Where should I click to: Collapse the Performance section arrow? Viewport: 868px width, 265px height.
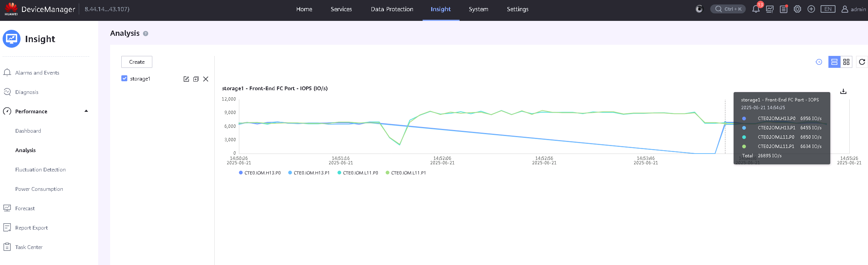[x=86, y=111]
